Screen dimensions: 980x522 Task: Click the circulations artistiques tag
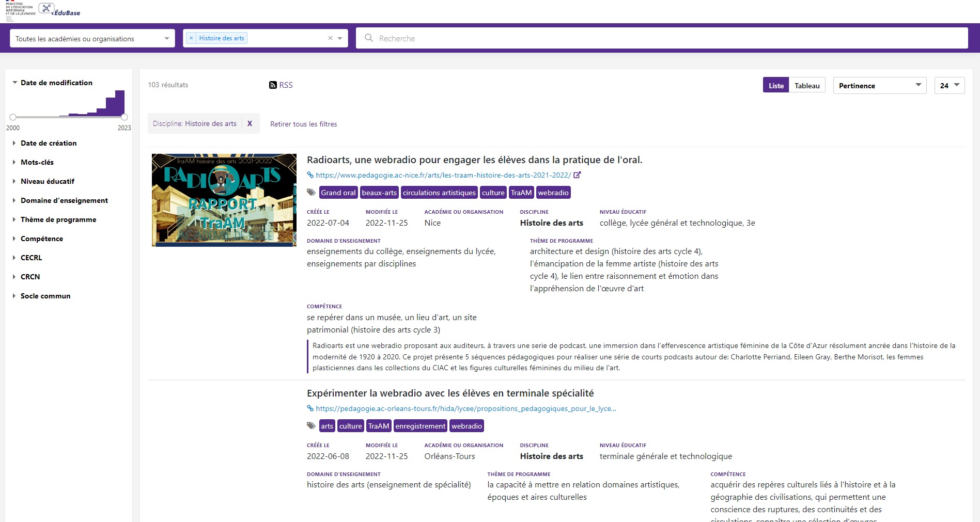point(439,193)
